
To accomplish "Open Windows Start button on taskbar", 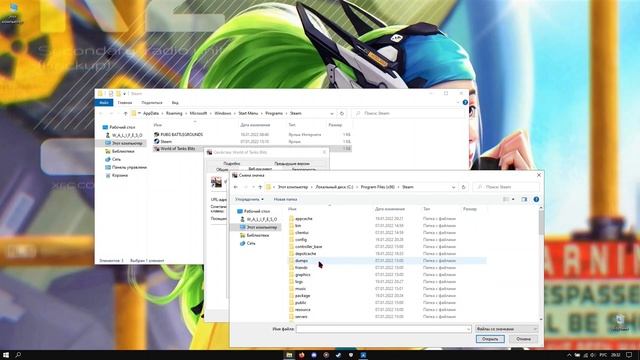I will click(x=6, y=355).
